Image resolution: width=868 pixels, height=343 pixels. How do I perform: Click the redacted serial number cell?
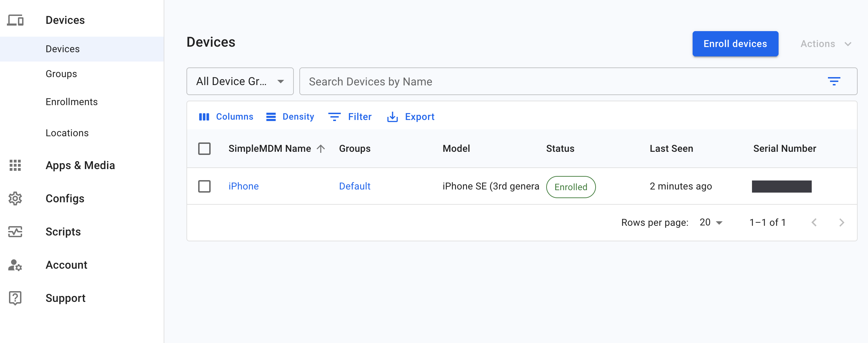click(782, 186)
